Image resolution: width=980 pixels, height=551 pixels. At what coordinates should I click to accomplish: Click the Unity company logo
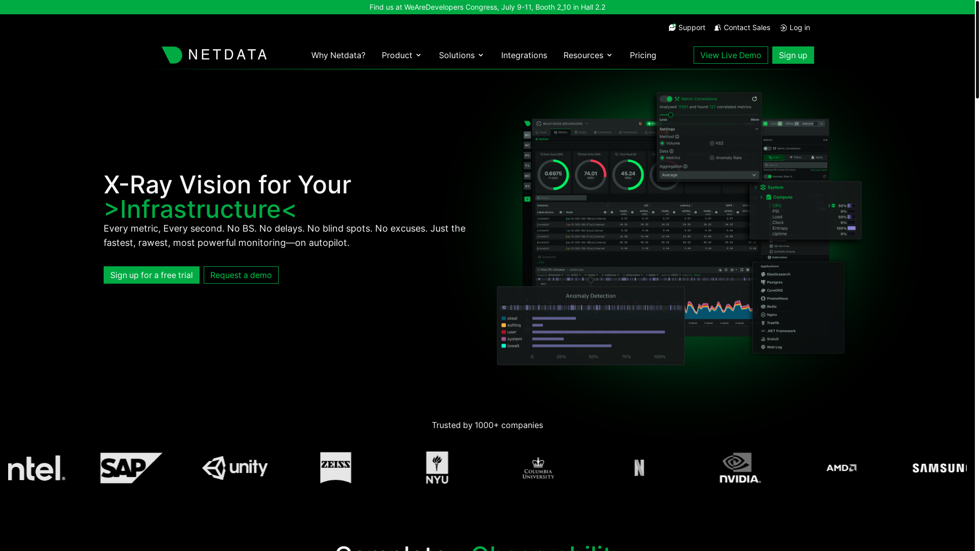(235, 468)
